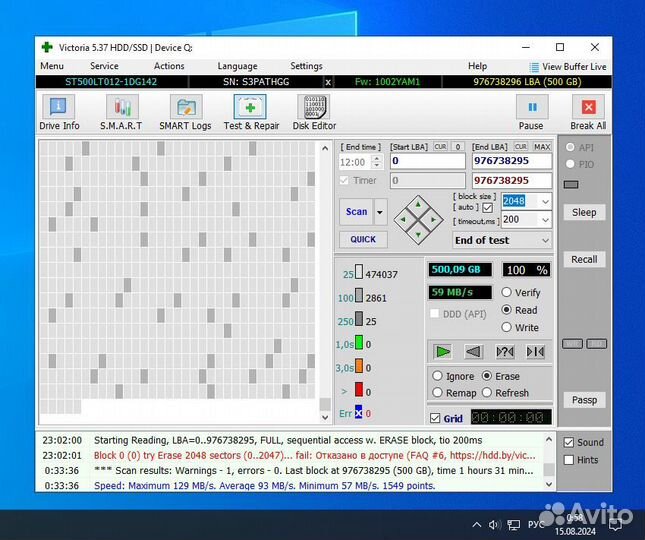Increase End time with stepper arrows
Screen dimensions: 645x540
pyautogui.click(x=376, y=158)
